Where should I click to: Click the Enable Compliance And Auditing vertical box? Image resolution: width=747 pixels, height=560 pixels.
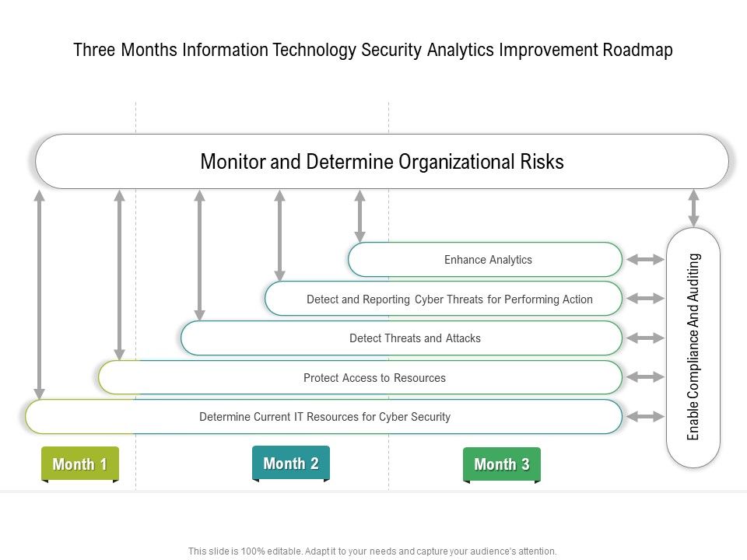693,348
